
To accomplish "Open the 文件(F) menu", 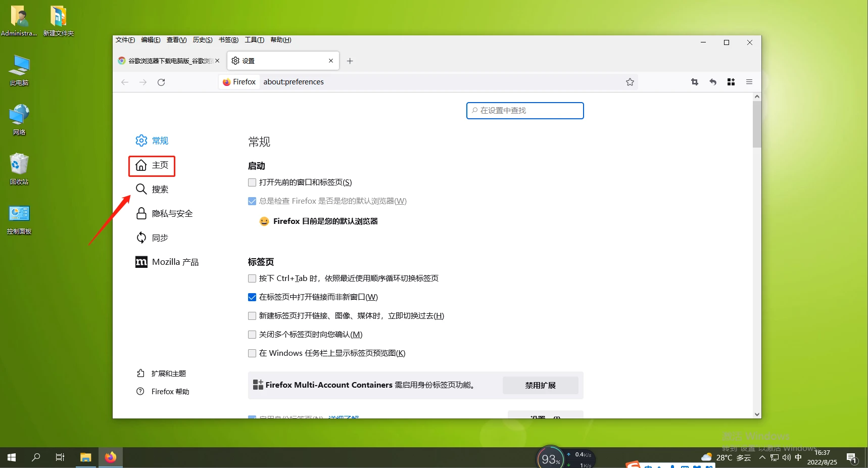I will [125, 40].
